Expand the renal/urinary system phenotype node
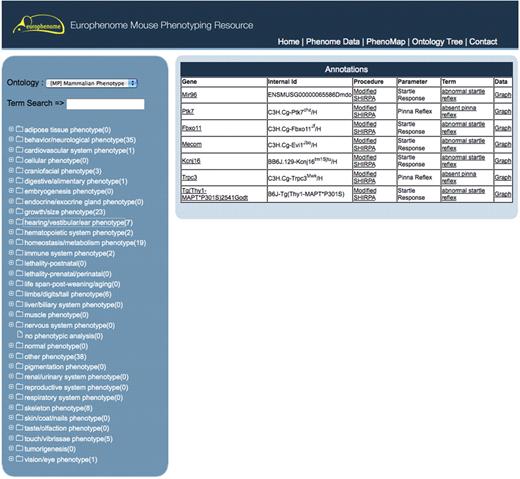The height and width of the screenshot is (479, 520). tap(11, 376)
